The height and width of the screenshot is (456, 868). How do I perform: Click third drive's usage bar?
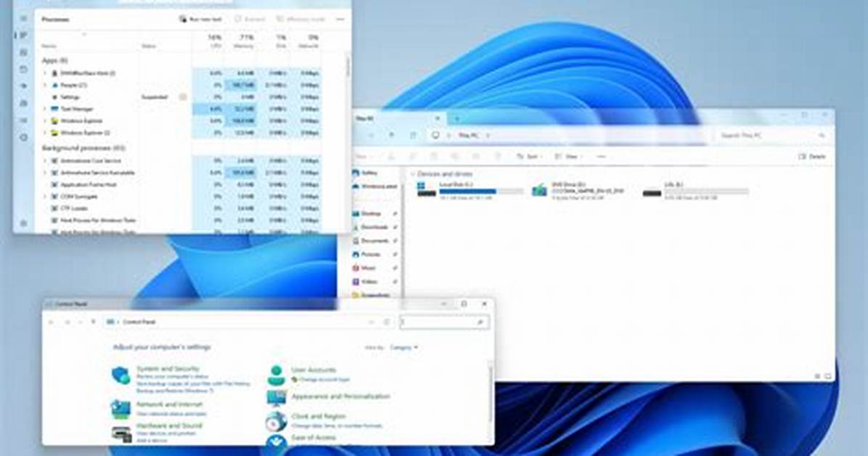(706, 191)
